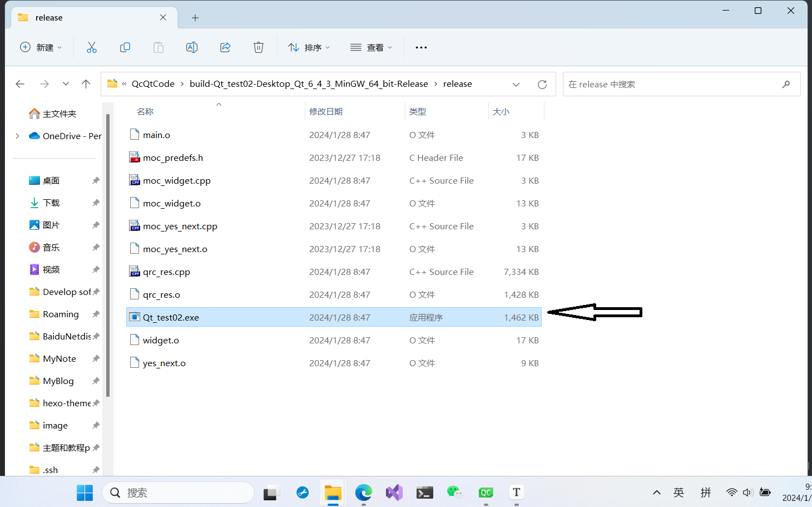812x507 pixels.
Task: Click the Rename icon in toolbar
Action: (x=192, y=47)
